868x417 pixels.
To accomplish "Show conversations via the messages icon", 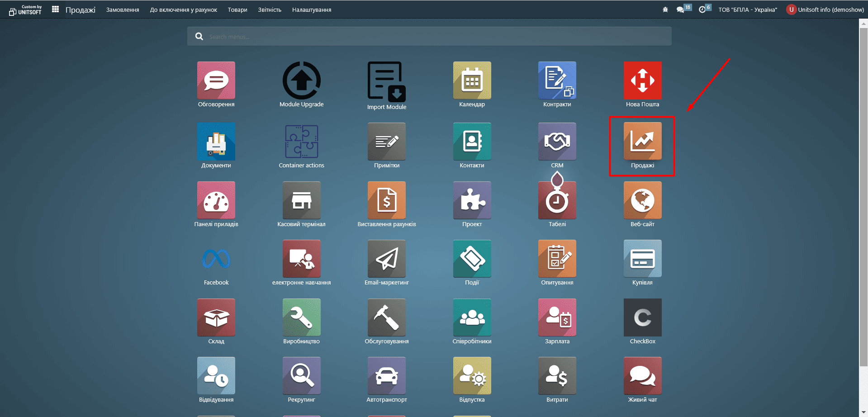I will pyautogui.click(x=680, y=9).
